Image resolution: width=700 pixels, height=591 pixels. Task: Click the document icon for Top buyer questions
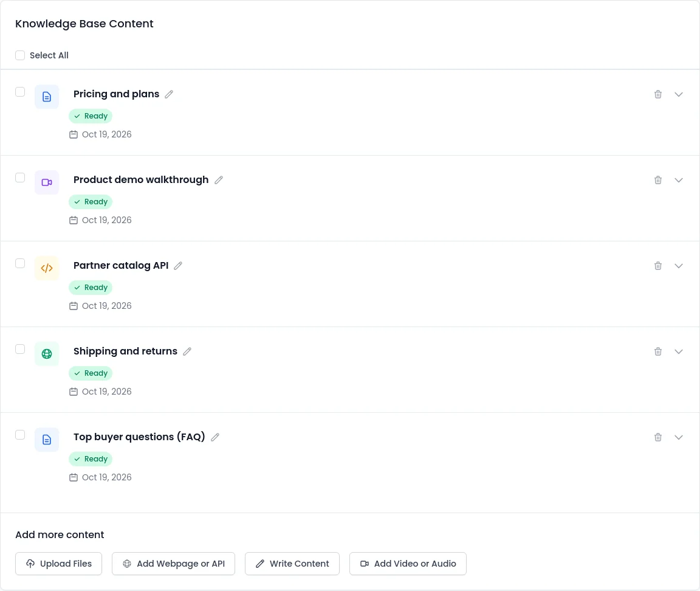coord(47,440)
